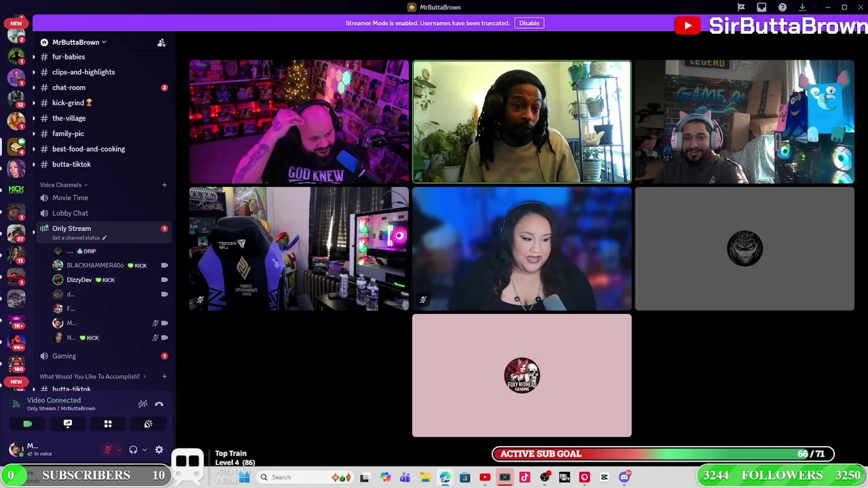
Task: Open Discord from the taskbar
Action: point(625,477)
